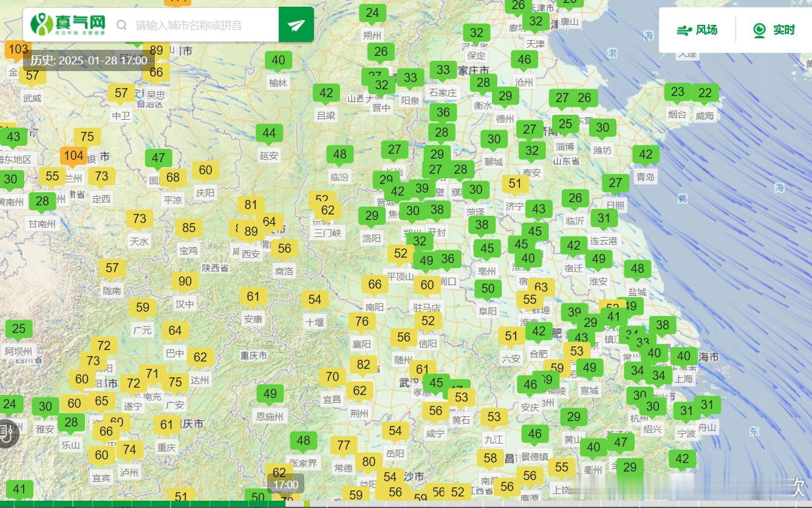Select the AQI 49 marker for 淮安

599,259
